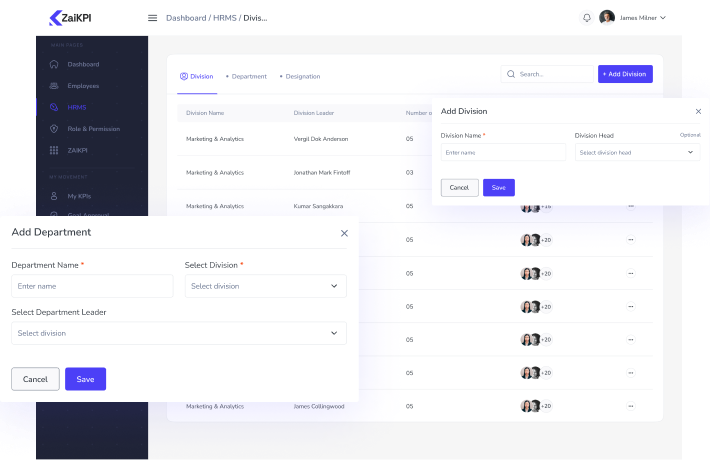
Task: Close the Add Department dialog
Action: point(344,233)
